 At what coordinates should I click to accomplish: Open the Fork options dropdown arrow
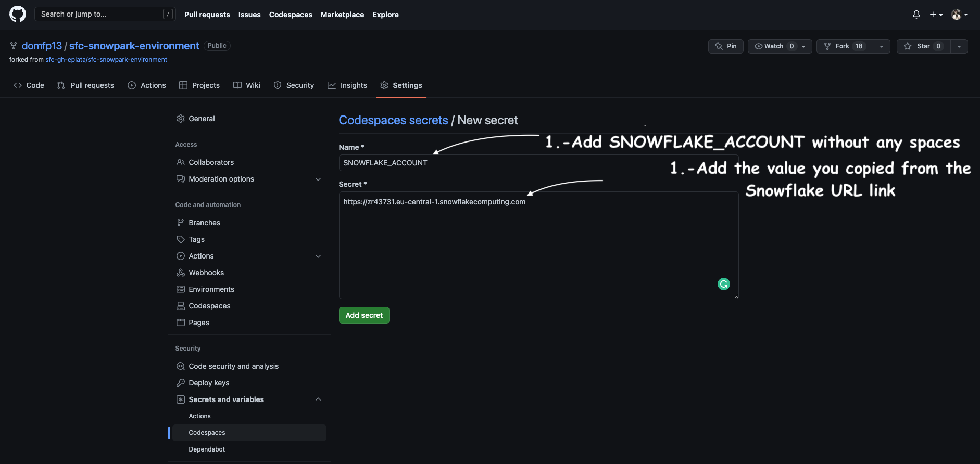click(x=882, y=46)
